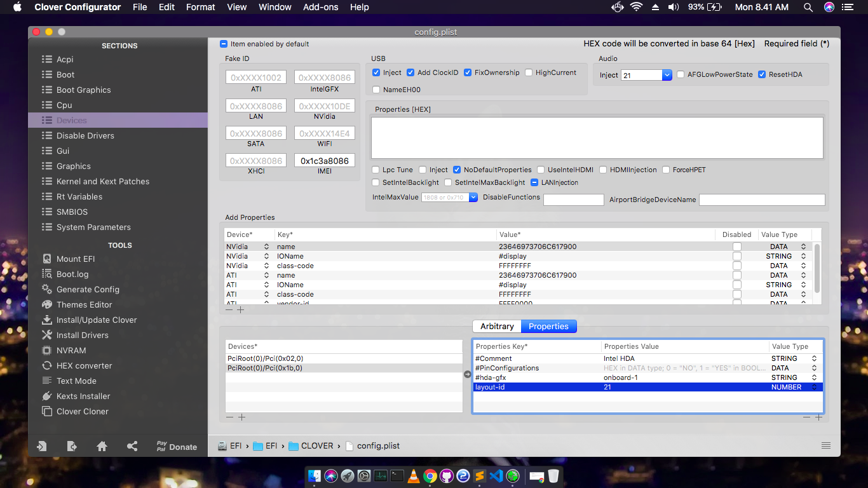Open Spotlight search in menu bar
Screen dimensions: 868x488
pos(808,7)
